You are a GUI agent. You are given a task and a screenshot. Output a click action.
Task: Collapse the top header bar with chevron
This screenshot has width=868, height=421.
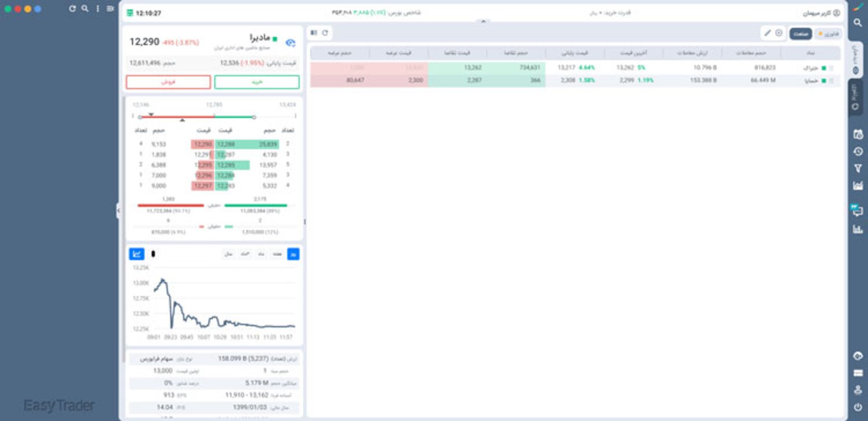coord(483,21)
